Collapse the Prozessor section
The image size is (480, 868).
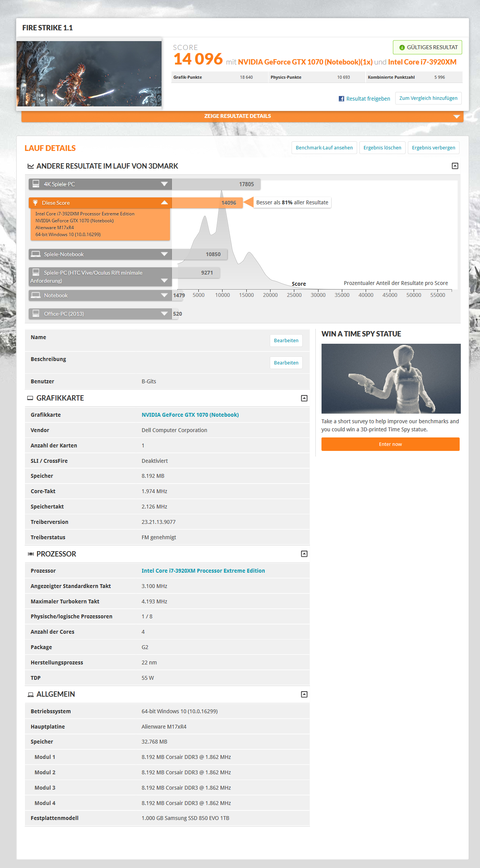click(x=304, y=554)
